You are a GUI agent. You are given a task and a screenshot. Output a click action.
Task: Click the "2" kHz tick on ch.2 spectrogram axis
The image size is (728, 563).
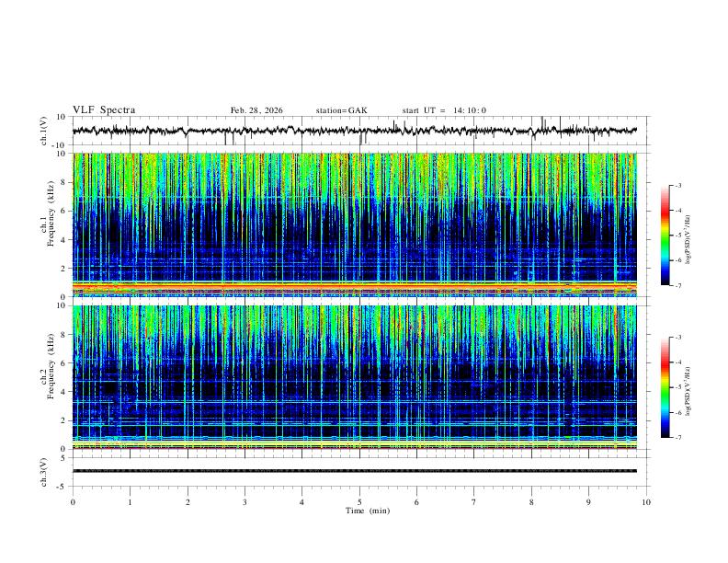pos(64,420)
